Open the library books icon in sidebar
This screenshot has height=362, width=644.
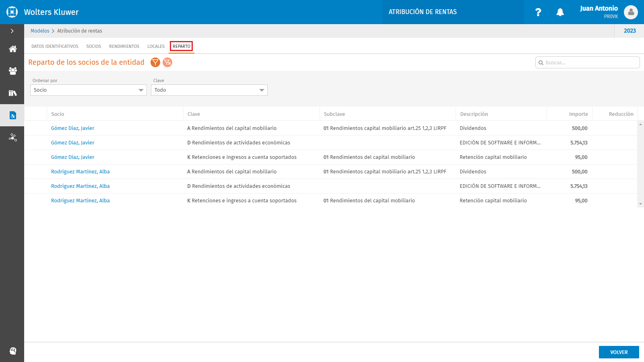tap(12, 93)
